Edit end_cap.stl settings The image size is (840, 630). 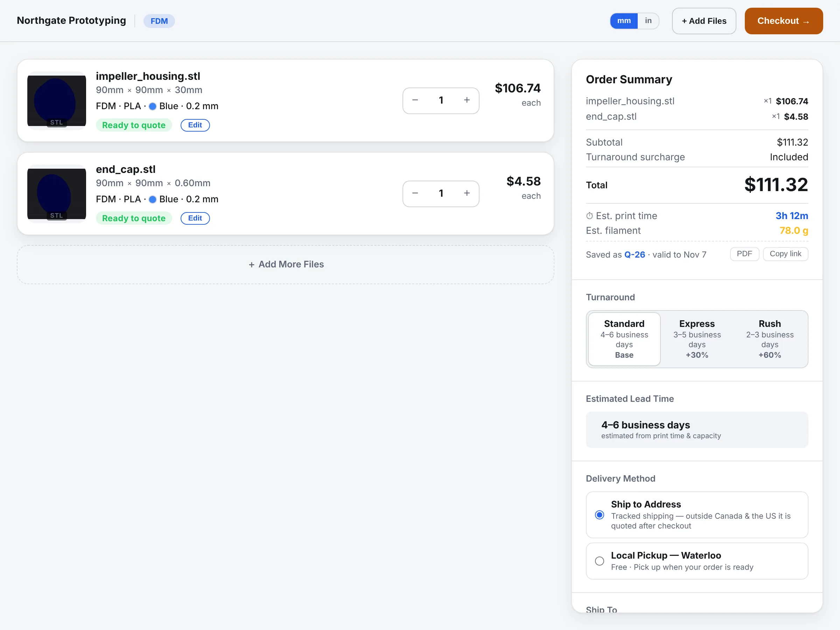195,218
